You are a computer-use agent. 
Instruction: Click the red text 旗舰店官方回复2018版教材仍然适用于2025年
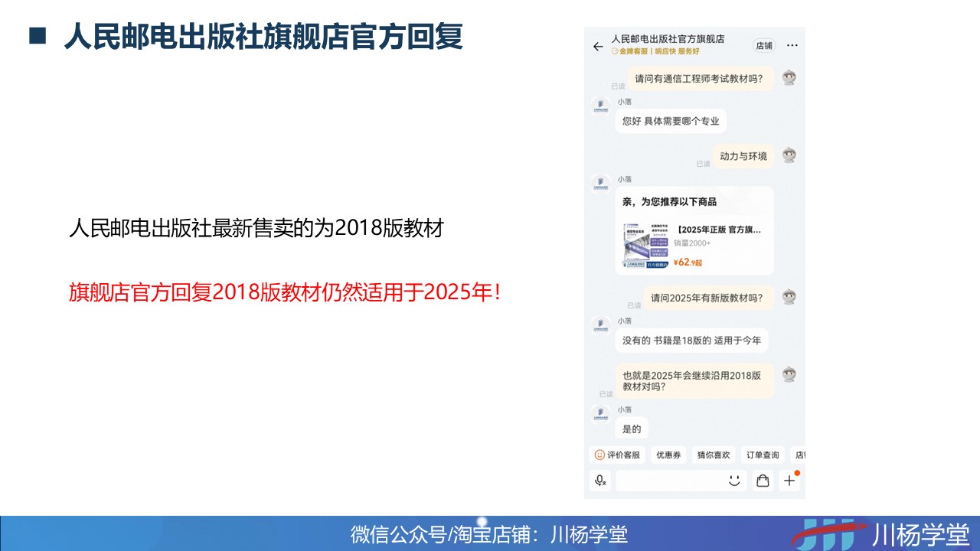[x=285, y=292]
